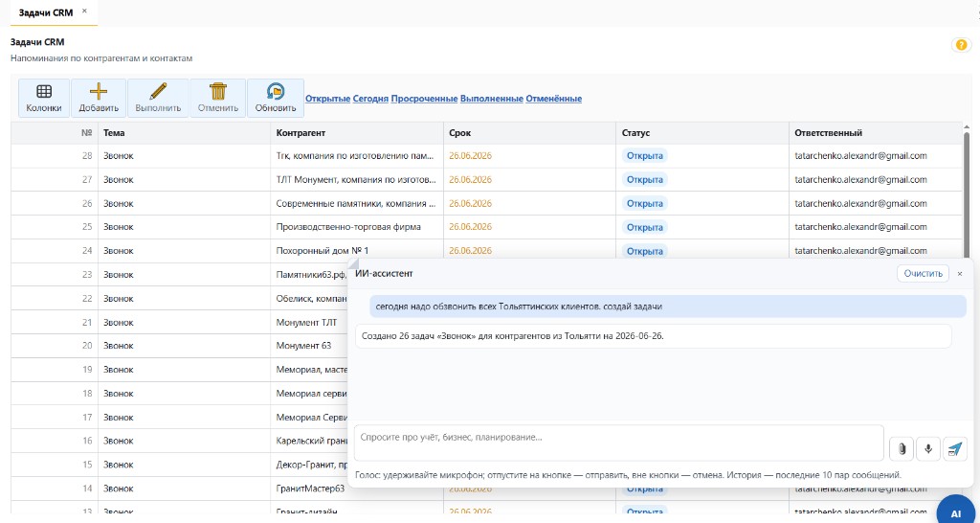The width and height of the screenshot is (980, 523).
Task: Select Декор-Гранит contractor in row 15
Action: [311, 465]
